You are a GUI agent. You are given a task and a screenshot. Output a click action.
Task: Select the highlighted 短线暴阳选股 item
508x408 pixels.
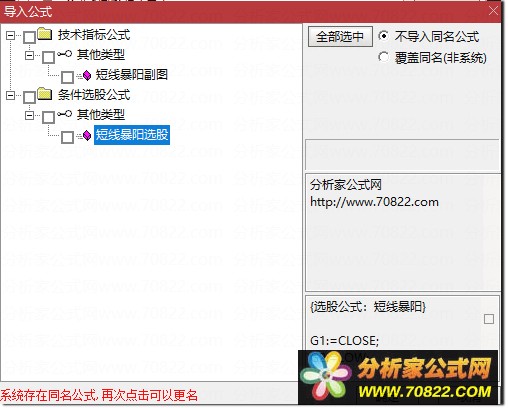point(132,135)
